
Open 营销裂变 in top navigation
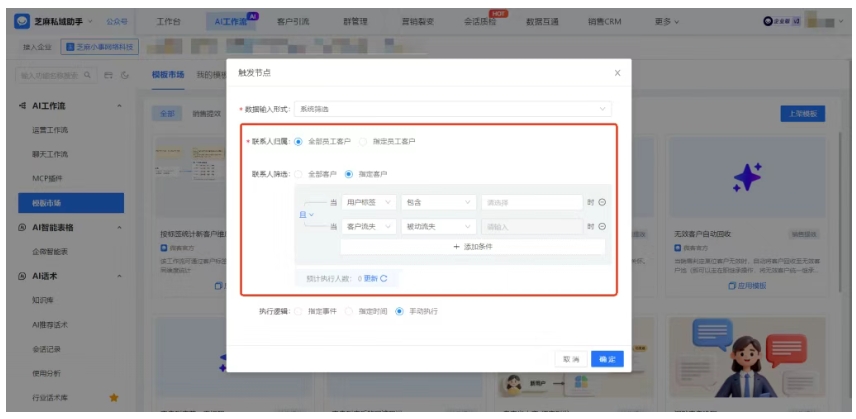418,22
